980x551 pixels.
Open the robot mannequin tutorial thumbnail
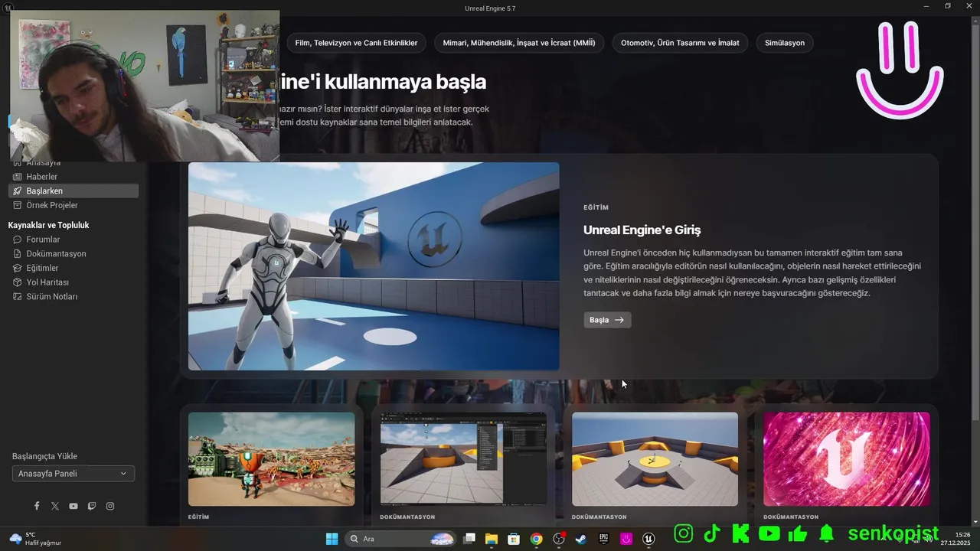(374, 266)
